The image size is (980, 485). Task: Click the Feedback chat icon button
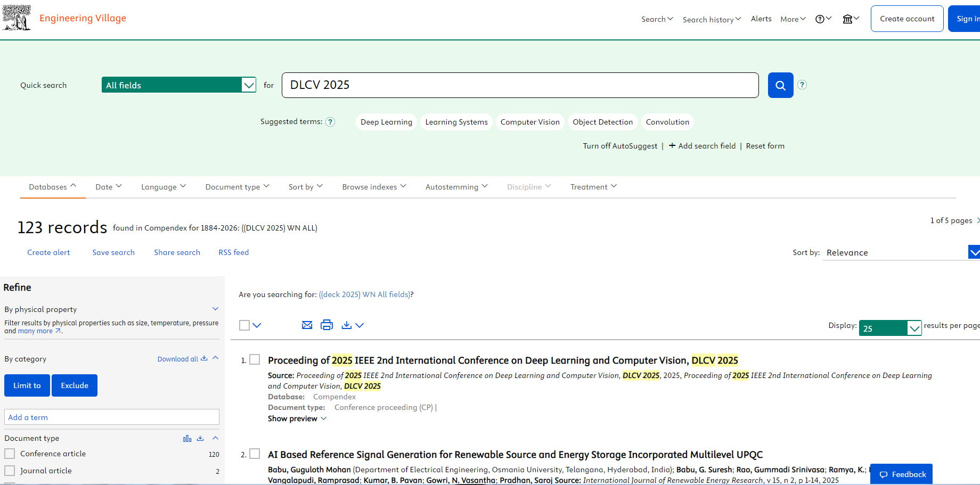(901, 474)
